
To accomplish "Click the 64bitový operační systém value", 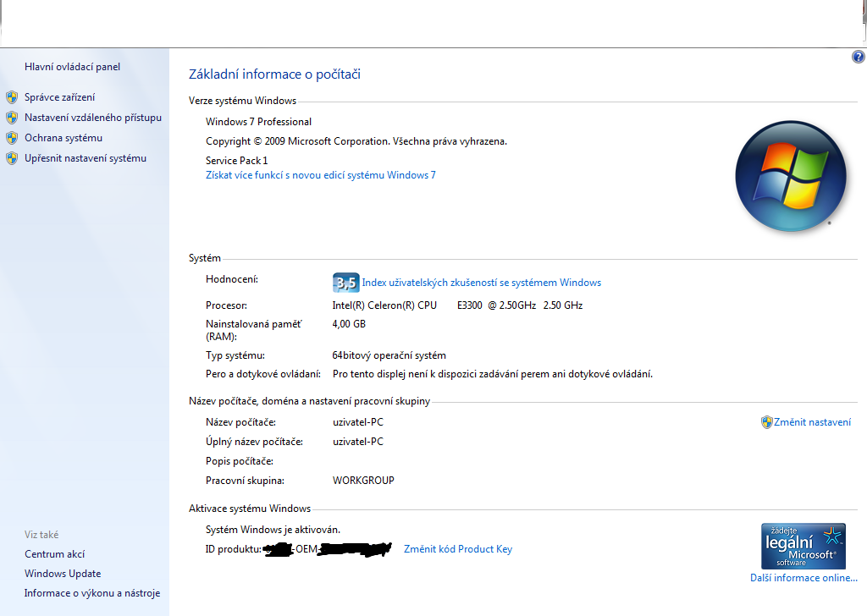I will 389,355.
